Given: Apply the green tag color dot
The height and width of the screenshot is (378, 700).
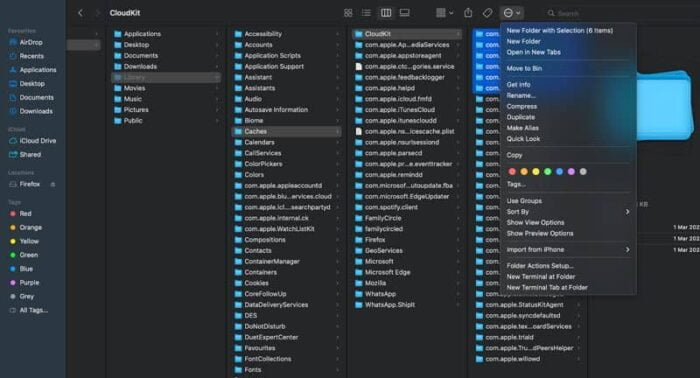Looking at the screenshot, I should pyautogui.click(x=547, y=172).
